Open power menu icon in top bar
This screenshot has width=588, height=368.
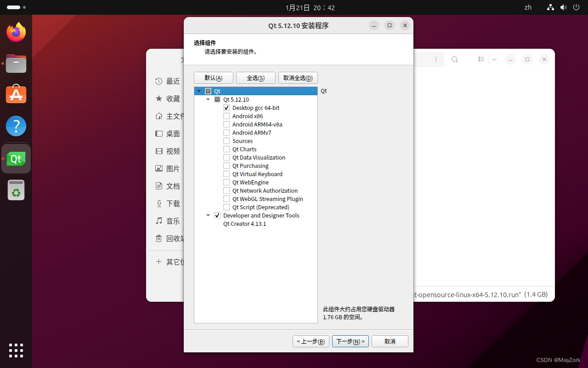click(577, 7)
